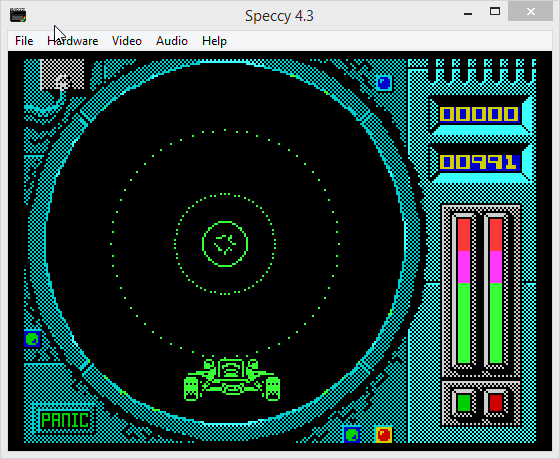Click the 00000 score display
Image resolution: width=560 pixels, height=459 pixels.
(x=479, y=114)
